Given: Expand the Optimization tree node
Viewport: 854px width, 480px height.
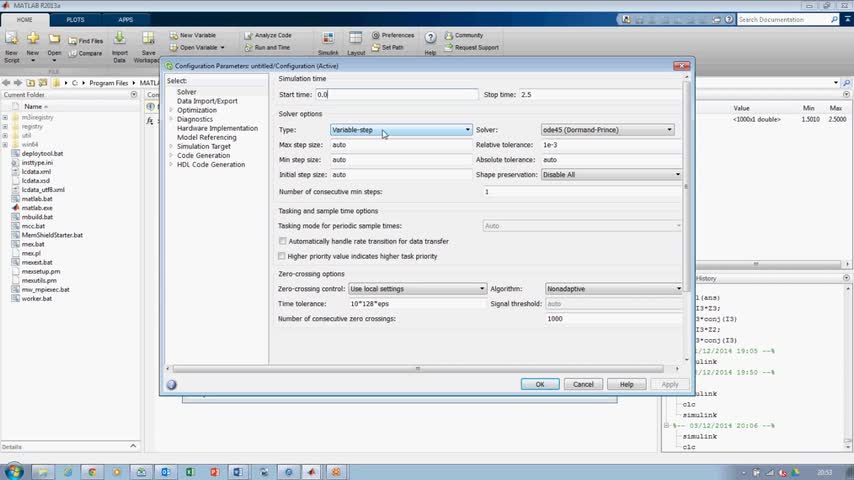Looking at the screenshot, I should click(x=170, y=110).
